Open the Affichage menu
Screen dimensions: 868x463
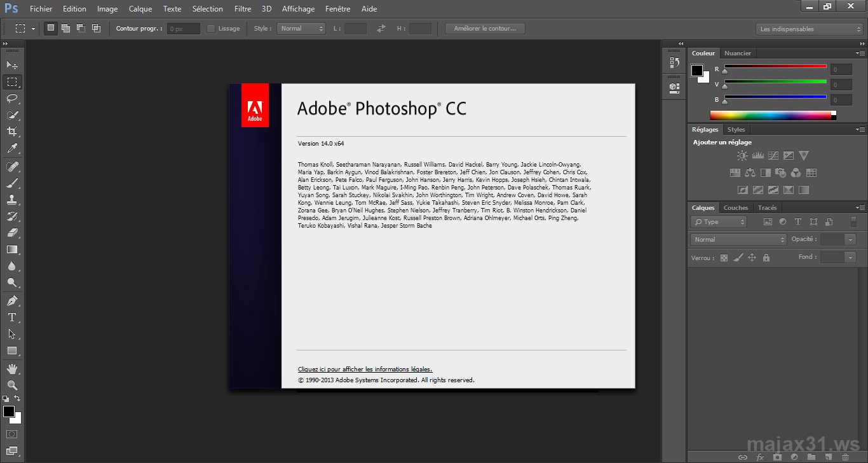298,9
